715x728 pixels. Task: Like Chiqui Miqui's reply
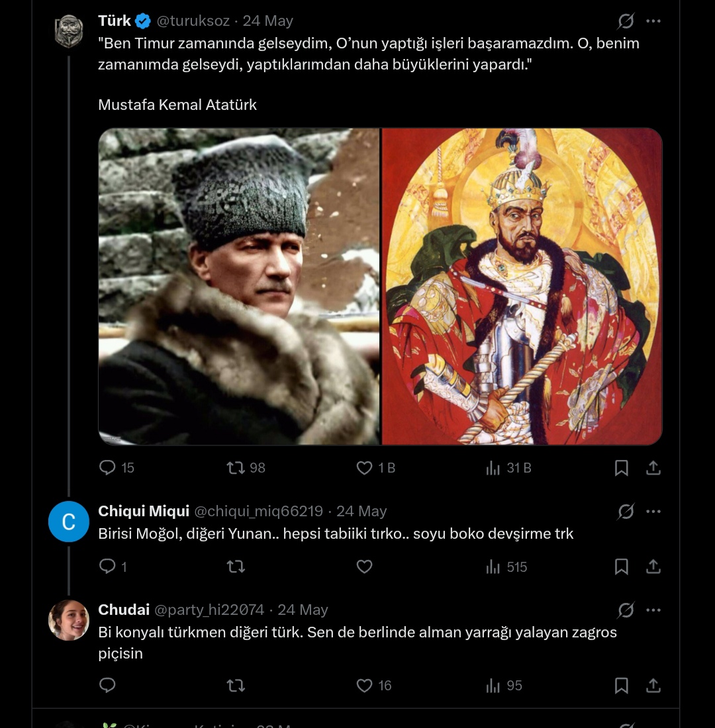[364, 567]
